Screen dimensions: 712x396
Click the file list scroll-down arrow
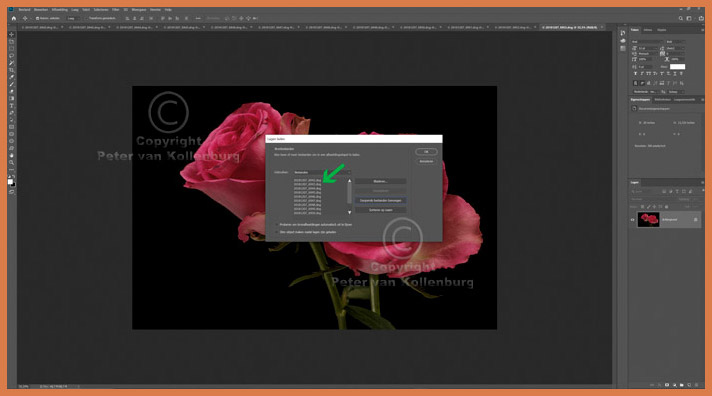(350, 212)
